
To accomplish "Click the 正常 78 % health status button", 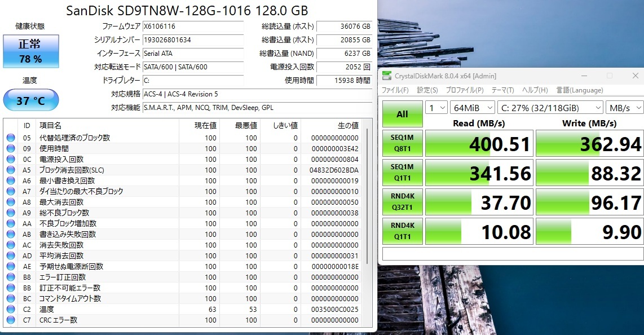I will pyautogui.click(x=31, y=51).
